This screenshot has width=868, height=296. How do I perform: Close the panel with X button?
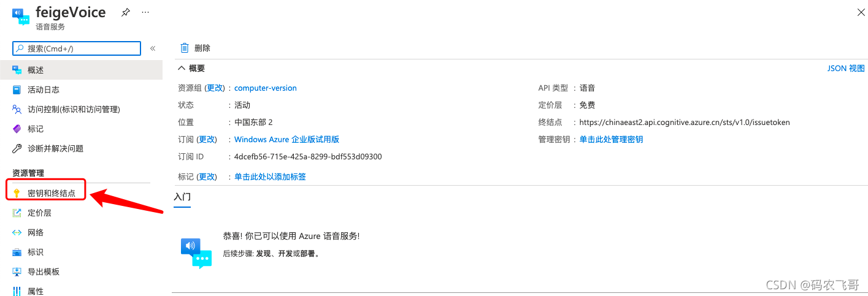tap(861, 11)
